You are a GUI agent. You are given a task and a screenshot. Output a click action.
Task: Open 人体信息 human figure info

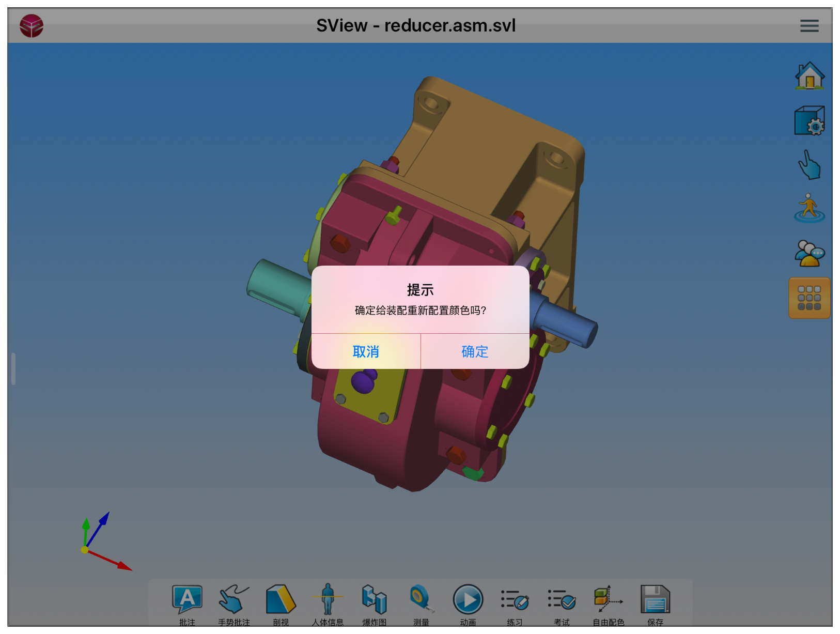pos(328,600)
